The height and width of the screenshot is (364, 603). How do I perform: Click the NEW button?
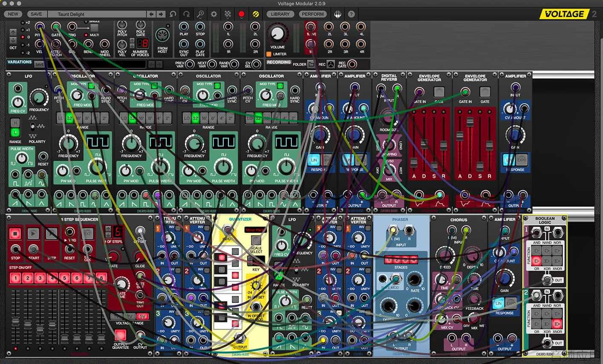point(13,14)
